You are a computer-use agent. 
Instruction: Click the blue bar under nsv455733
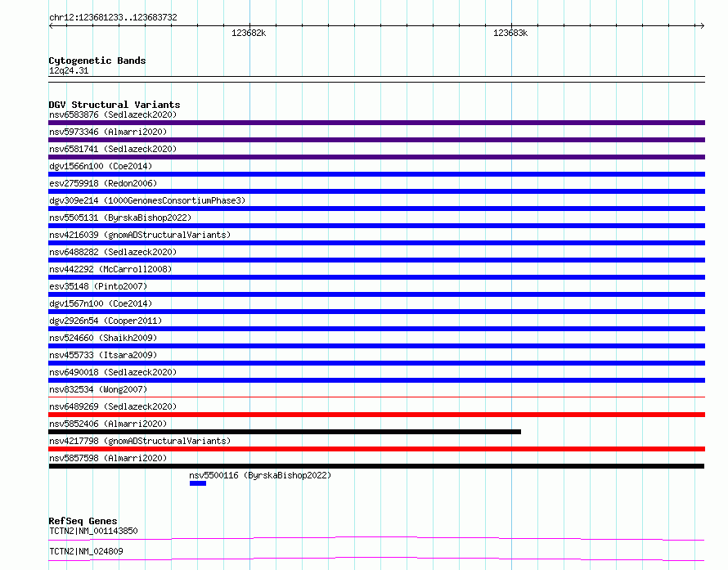click(x=376, y=363)
